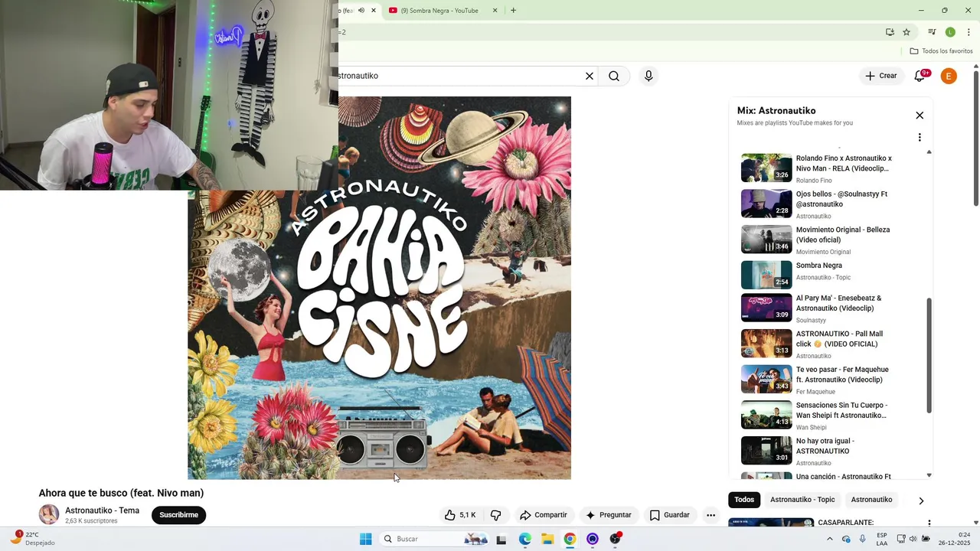980x551 pixels.
Task: Close the currently playing browser tab
Action: click(374, 11)
